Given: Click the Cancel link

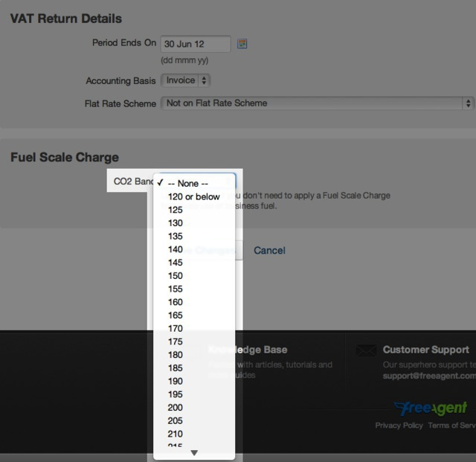Looking at the screenshot, I should click(269, 251).
